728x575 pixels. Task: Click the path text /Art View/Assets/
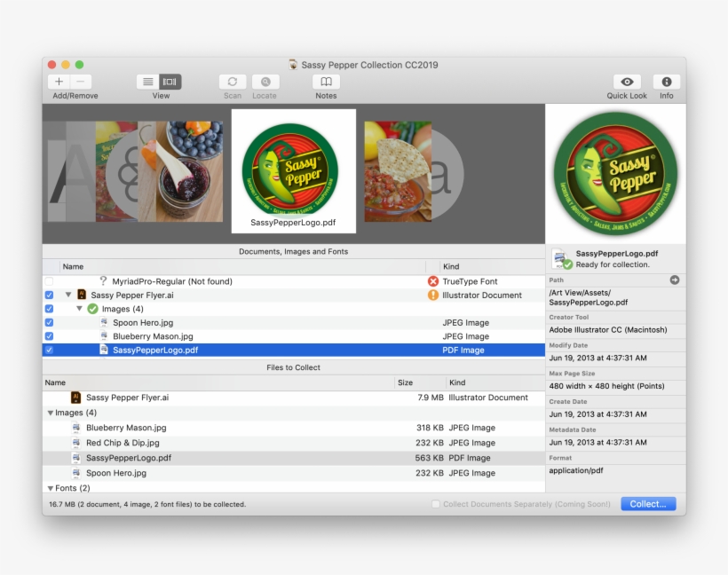(580, 293)
